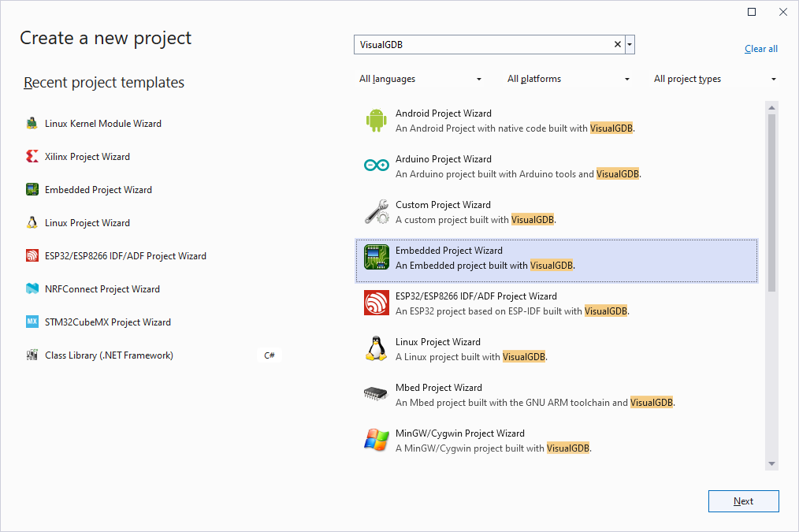This screenshot has width=799, height=532.
Task: Click the Android project description text
Action: (x=515, y=128)
